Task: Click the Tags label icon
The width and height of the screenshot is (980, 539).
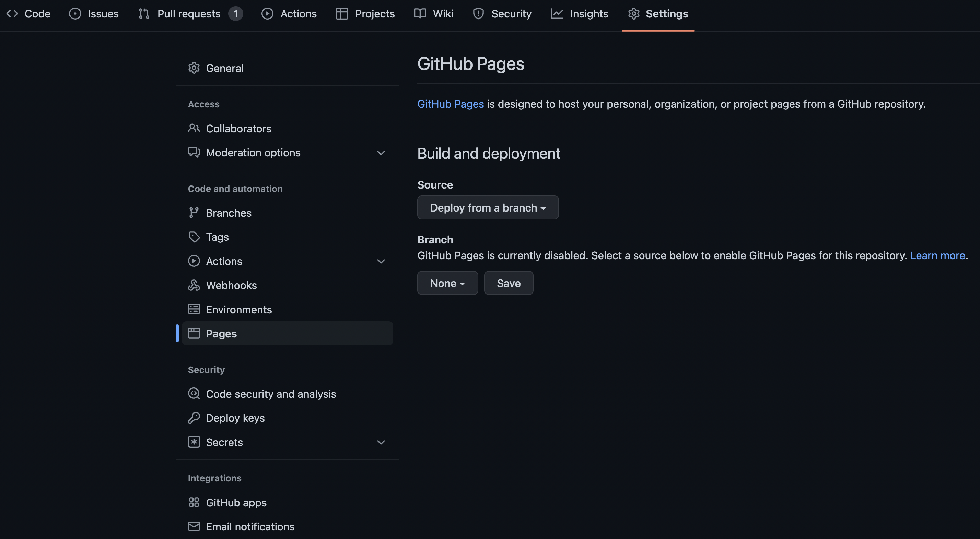Action: [194, 237]
